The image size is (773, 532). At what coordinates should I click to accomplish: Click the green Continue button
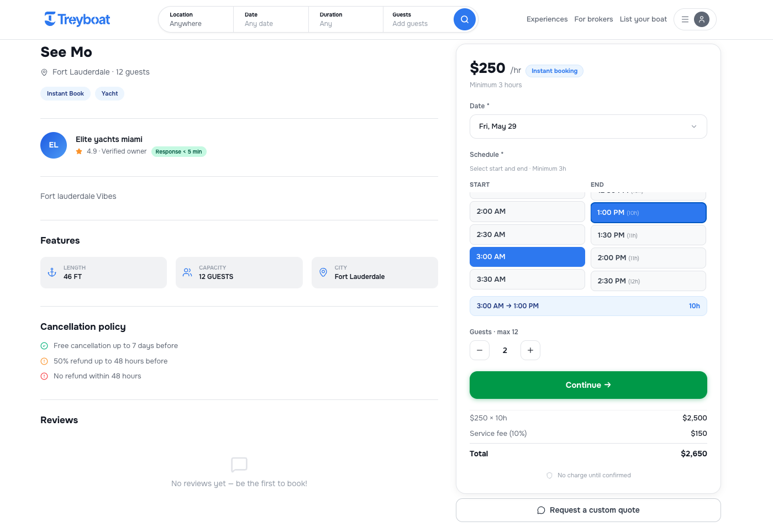coord(588,385)
